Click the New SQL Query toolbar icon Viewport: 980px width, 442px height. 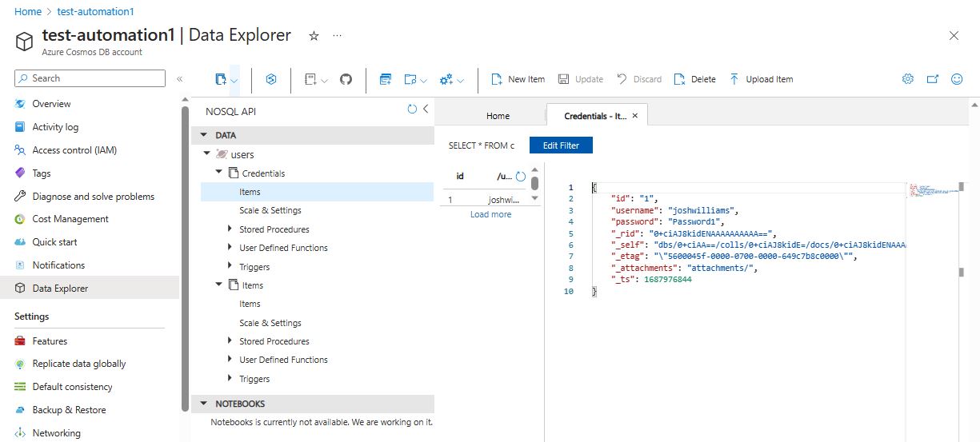pos(386,79)
